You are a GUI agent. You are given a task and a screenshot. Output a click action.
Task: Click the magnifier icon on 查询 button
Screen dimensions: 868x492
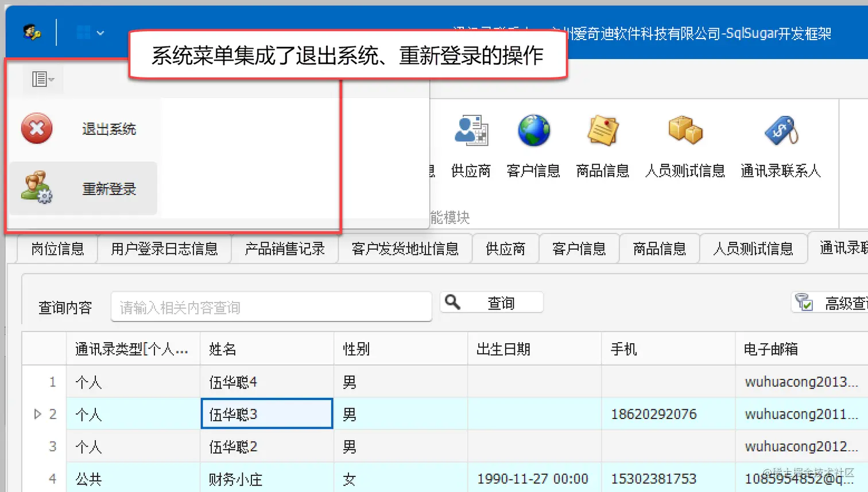coord(453,302)
